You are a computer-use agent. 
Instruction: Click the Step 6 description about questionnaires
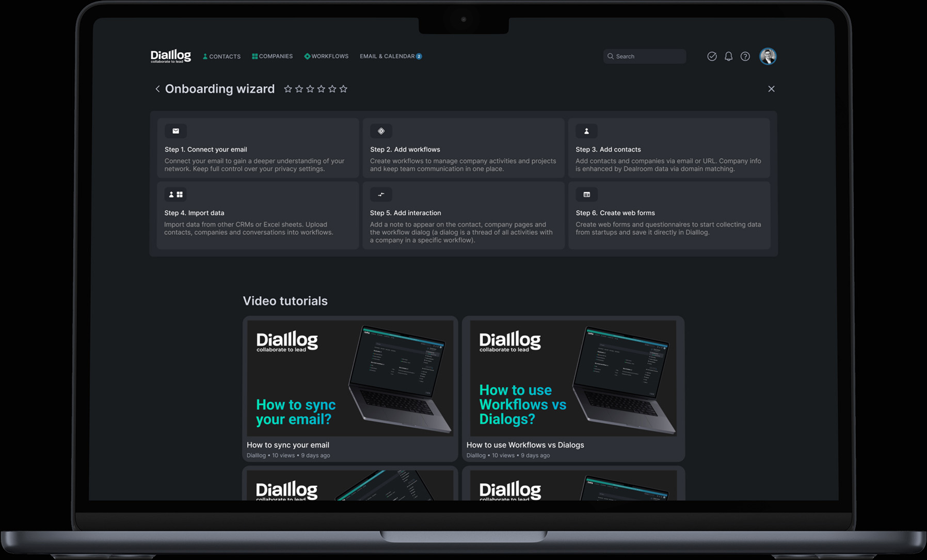[x=668, y=229]
